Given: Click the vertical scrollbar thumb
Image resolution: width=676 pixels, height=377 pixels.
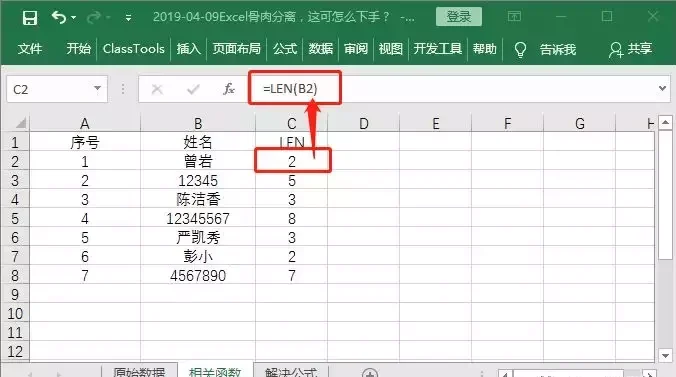Looking at the screenshot, I should tap(665, 195).
